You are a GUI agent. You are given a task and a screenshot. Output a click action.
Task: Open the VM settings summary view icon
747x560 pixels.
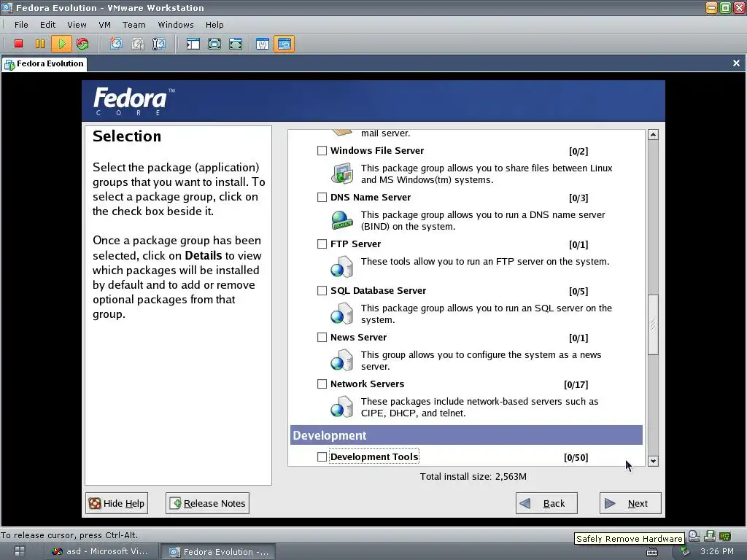[x=263, y=44]
